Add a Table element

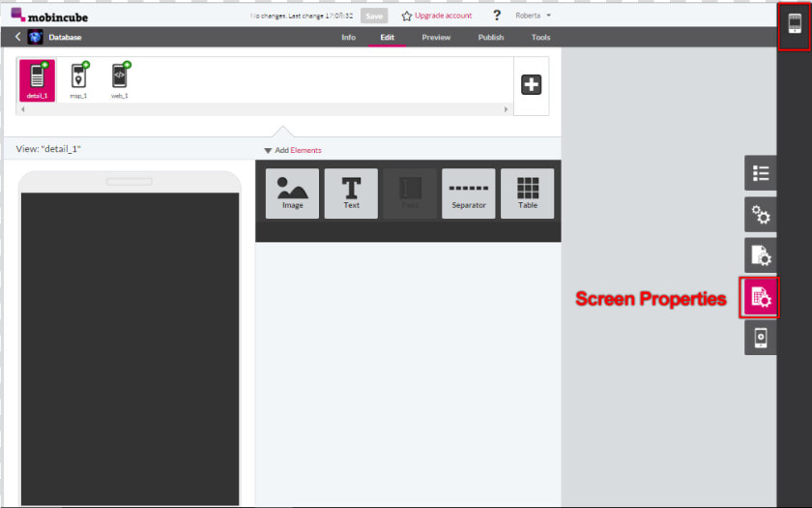[528, 194]
